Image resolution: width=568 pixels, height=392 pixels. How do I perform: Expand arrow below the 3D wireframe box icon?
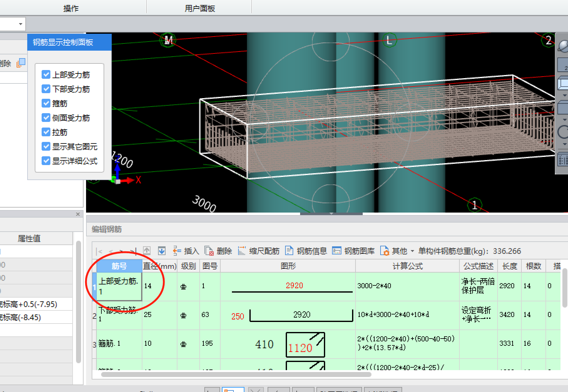click(x=565, y=95)
